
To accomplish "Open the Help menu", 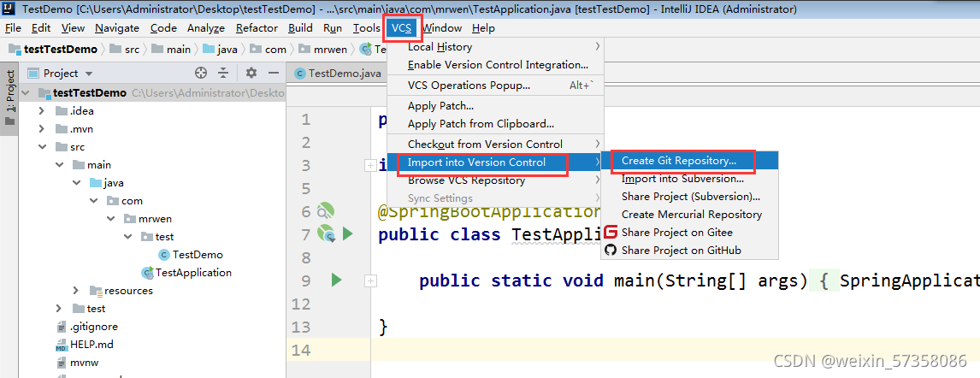I will (x=483, y=28).
